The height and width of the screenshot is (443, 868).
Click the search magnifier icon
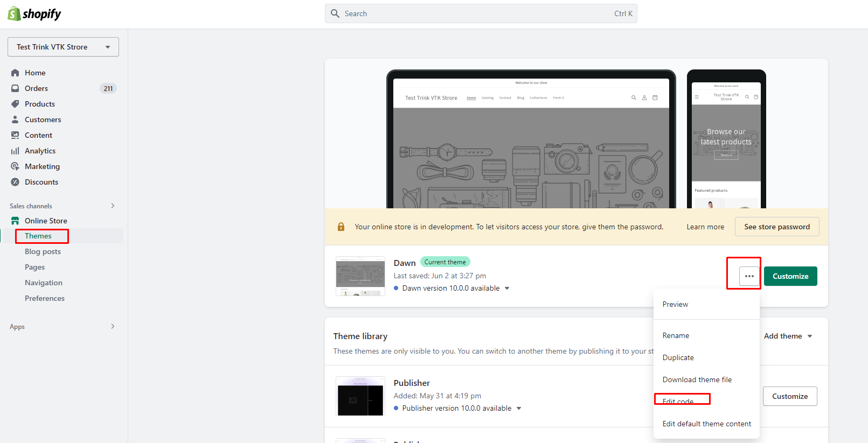[x=335, y=13]
